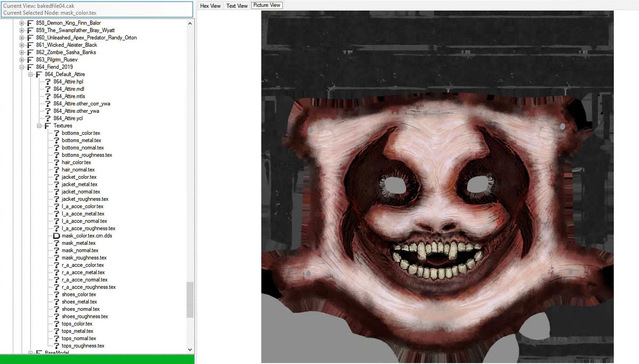Viewport: 639px width, 364px height.
Task: Click file icon of hair_color.tex
Action: (56, 162)
